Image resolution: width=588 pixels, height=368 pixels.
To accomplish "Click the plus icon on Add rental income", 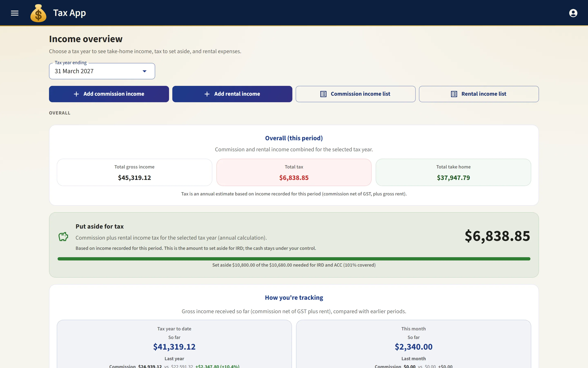I will pos(207,94).
